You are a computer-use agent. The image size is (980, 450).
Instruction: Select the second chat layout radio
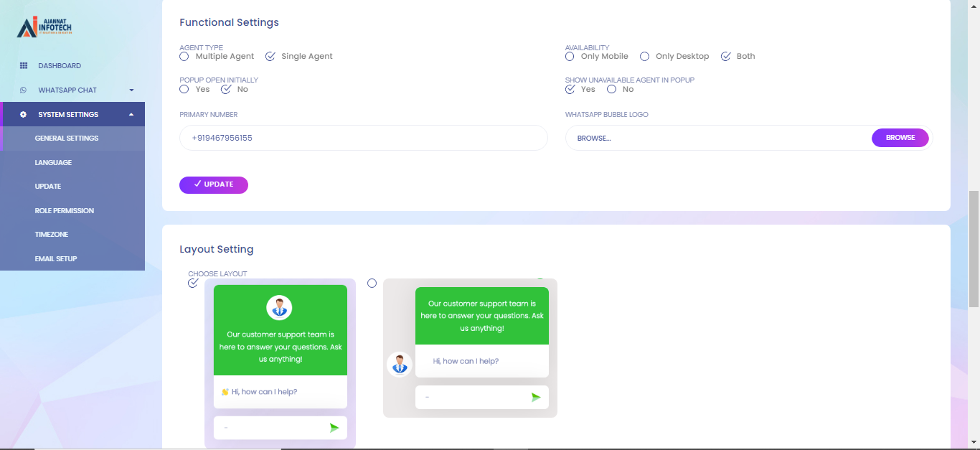[372, 283]
